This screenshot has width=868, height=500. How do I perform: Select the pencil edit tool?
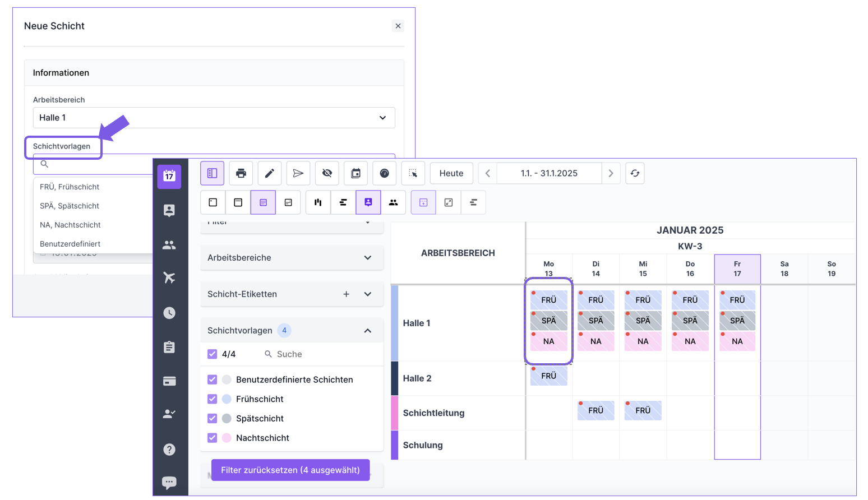click(270, 173)
